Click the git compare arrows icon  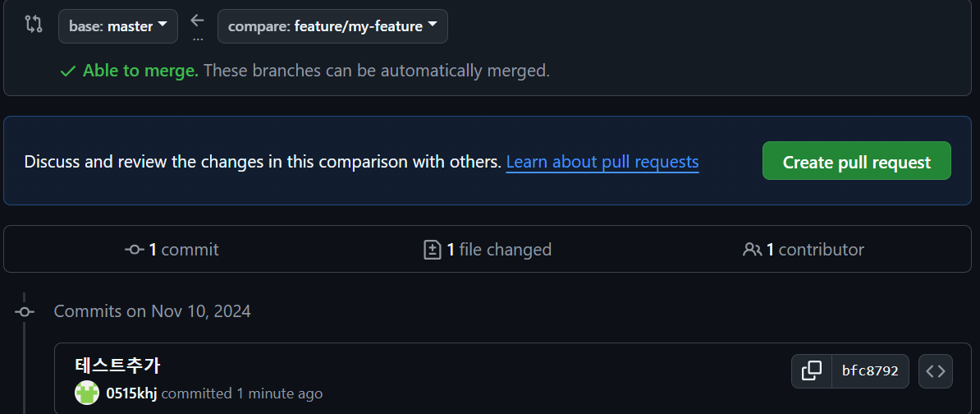34,24
